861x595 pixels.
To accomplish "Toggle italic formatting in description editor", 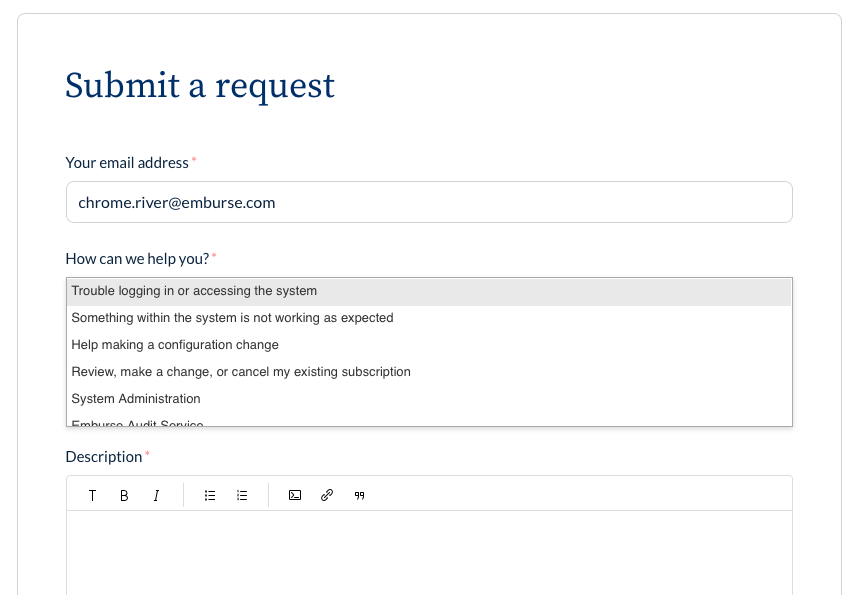I will tap(156, 496).
